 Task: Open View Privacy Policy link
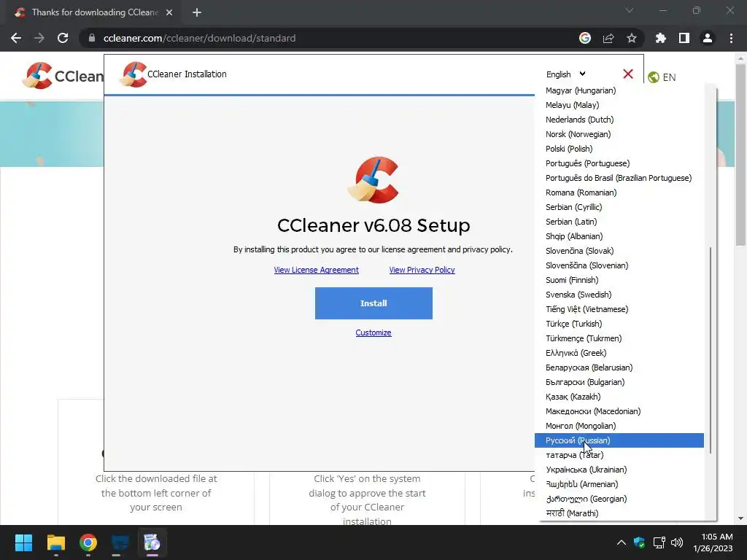pyautogui.click(x=422, y=270)
